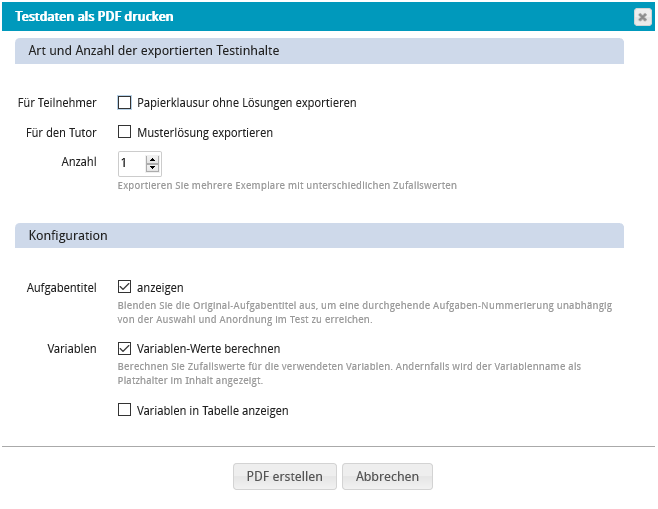The height and width of the screenshot is (509, 658).
Task: Uncheck the Aufgabentitel anzeigen checkbox
Action: click(125, 287)
